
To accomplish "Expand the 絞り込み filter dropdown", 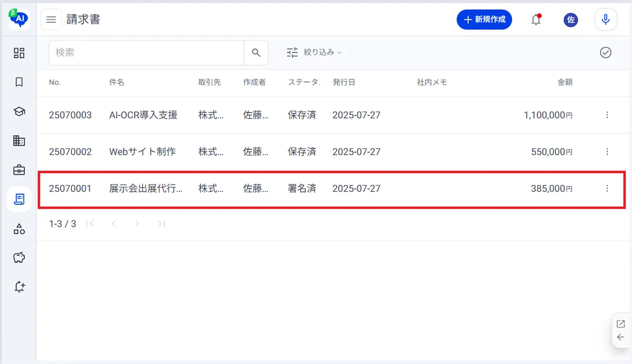I will 315,52.
